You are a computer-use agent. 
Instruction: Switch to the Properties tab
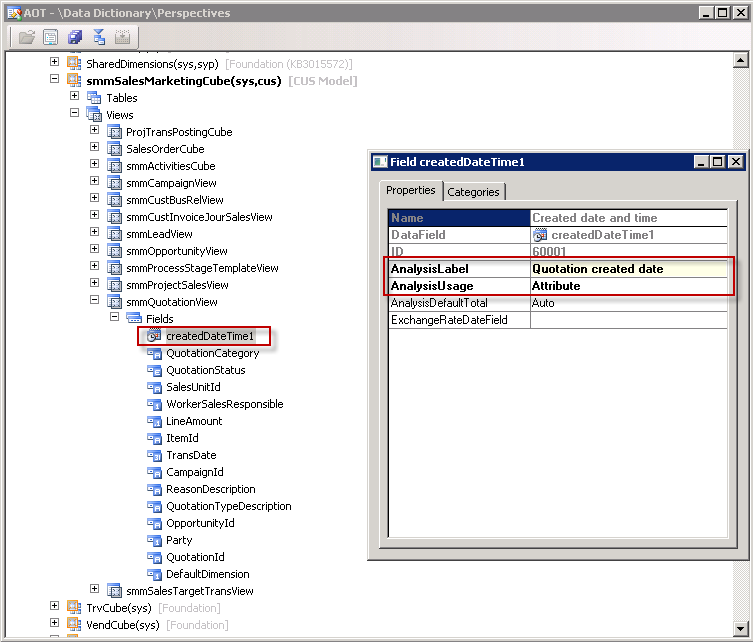(x=411, y=190)
